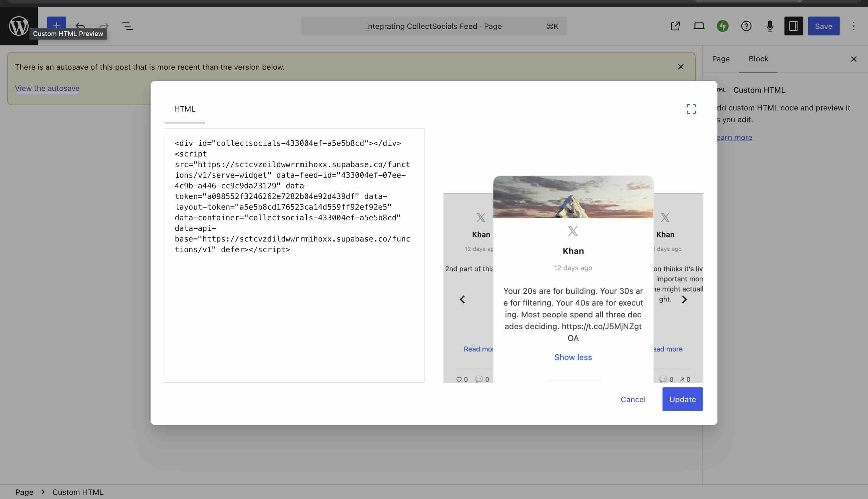Select the HTML tab in the dialog
The height and width of the screenshot is (499, 868).
tap(184, 109)
